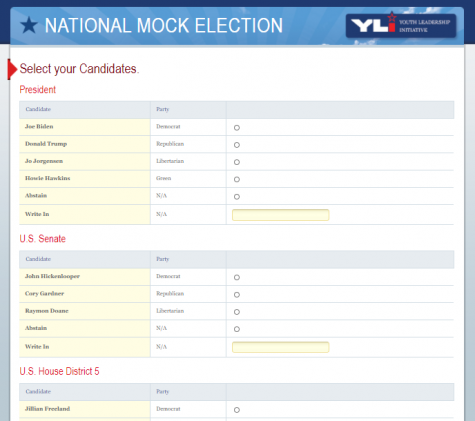Click the U.S. House District 5 heading
Screen dimensions: 475x421
click(59, 371)
